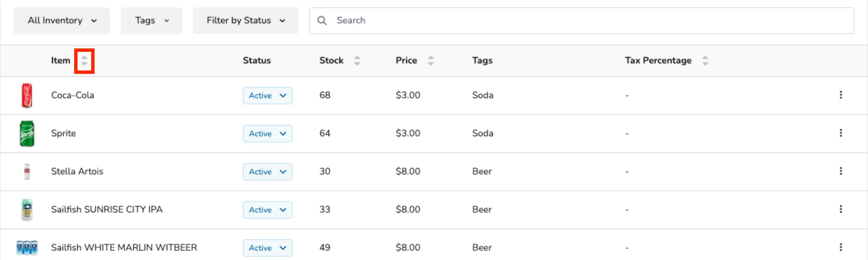
Task: Open more options for Sprite
Action: click(x=841, y=133)
